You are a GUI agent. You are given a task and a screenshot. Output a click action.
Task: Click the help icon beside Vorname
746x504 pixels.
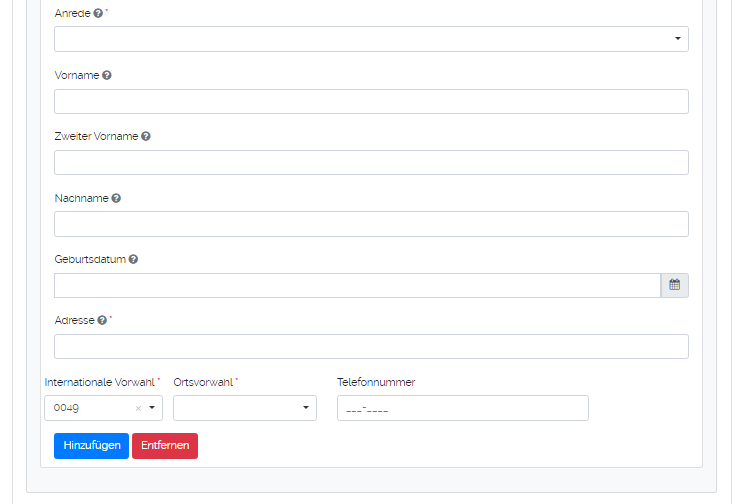coord(107,75)
